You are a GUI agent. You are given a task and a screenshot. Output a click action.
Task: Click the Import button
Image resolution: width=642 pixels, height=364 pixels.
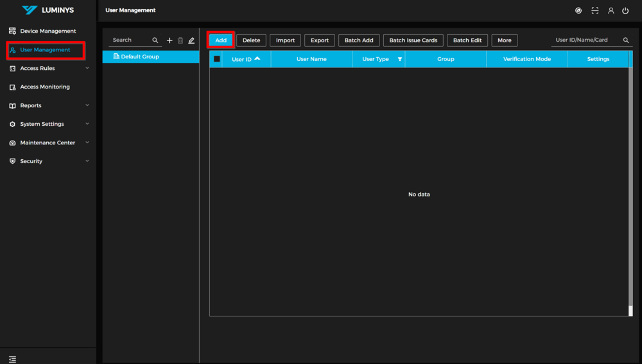tap(285, 40)
